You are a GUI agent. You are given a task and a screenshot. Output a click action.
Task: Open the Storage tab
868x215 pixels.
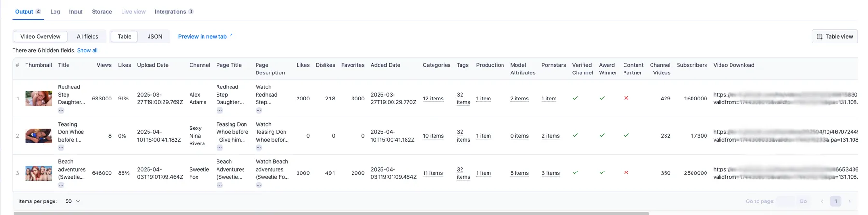click(x=102, y=12)
